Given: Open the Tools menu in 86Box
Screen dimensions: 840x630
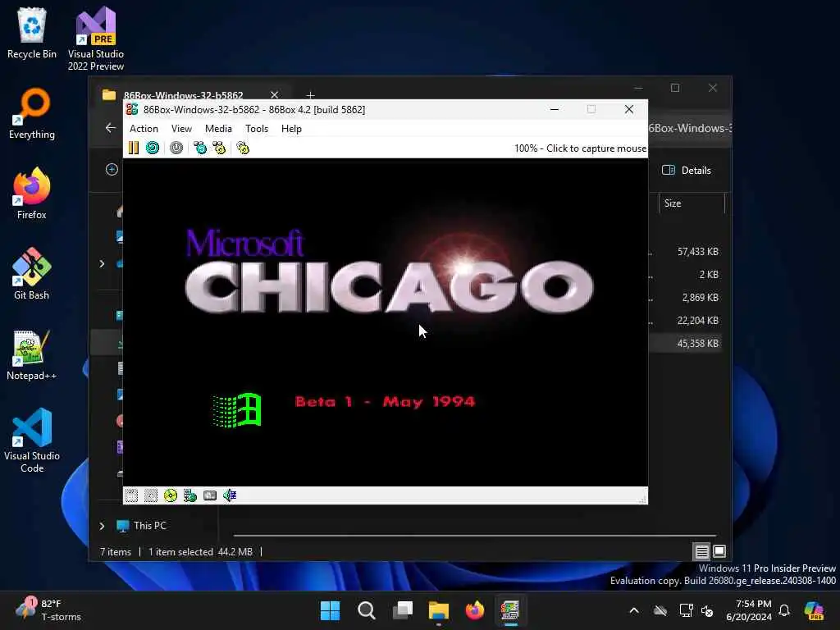Looking at the screenshot, I should pos(257,129).
